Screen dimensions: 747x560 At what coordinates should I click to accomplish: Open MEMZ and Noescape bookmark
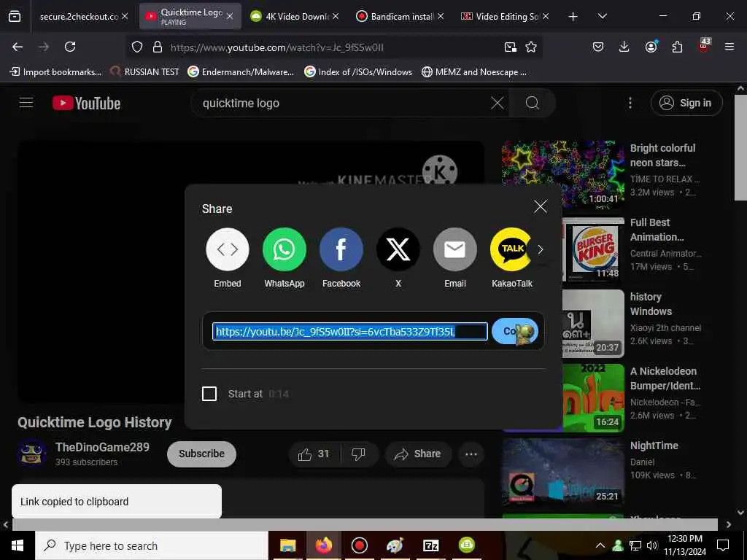[474, 72]
